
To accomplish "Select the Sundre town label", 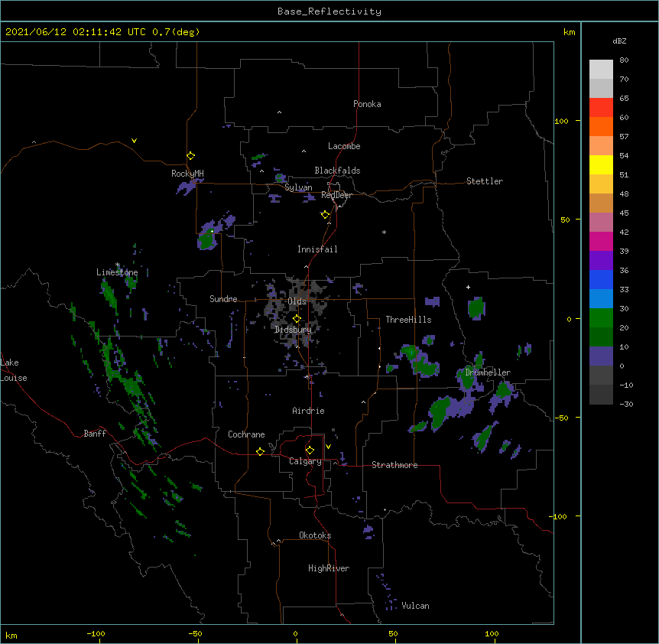I will pyautogui.click(x=223, y=299).
